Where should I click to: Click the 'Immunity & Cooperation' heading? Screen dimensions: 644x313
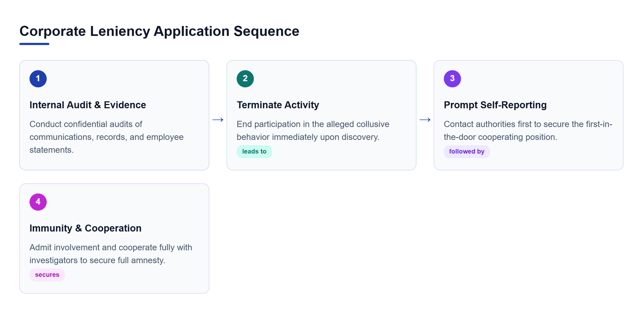(86, 228)
